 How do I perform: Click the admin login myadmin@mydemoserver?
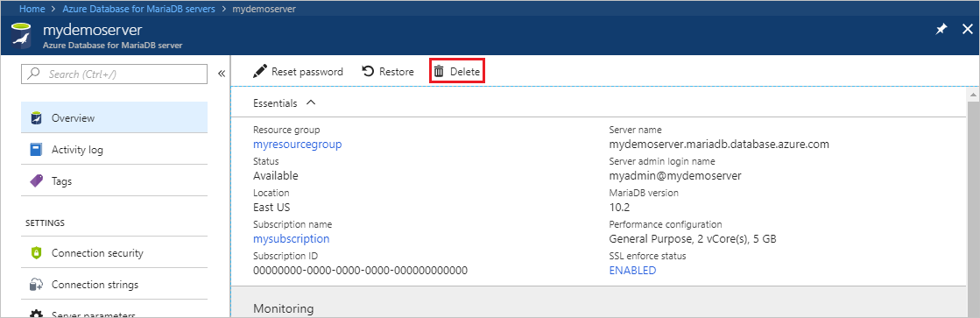[675, 175]
